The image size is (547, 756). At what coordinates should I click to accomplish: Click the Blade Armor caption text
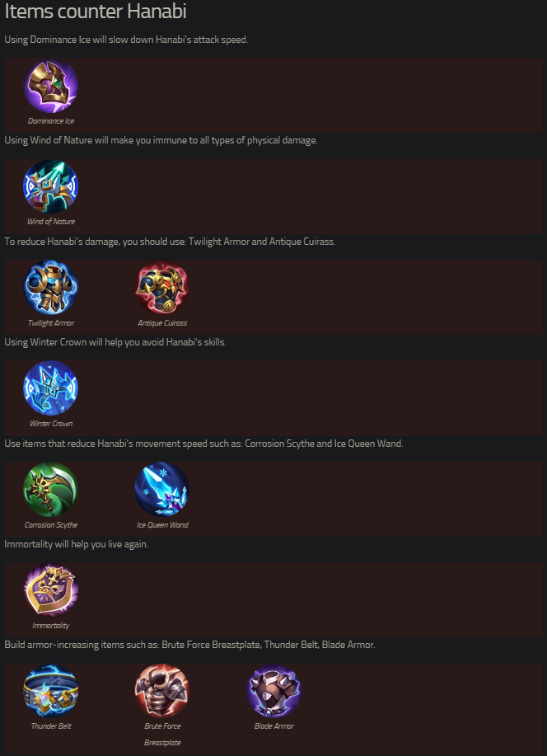pos(274,726)
